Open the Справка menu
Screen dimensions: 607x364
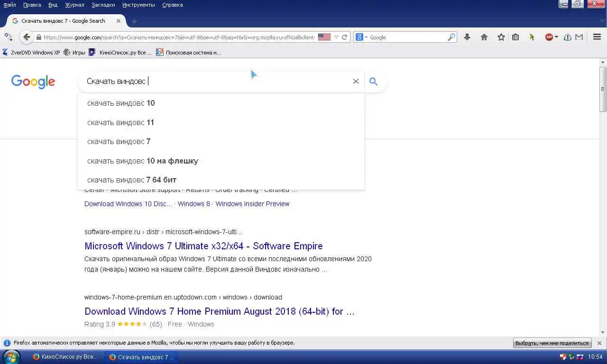(x=173, y=5)
